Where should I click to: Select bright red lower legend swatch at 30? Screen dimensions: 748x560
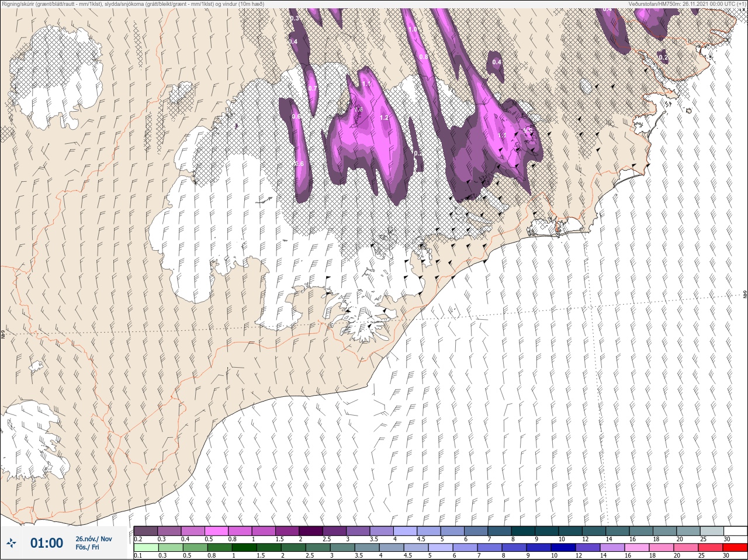click(735, 548)
